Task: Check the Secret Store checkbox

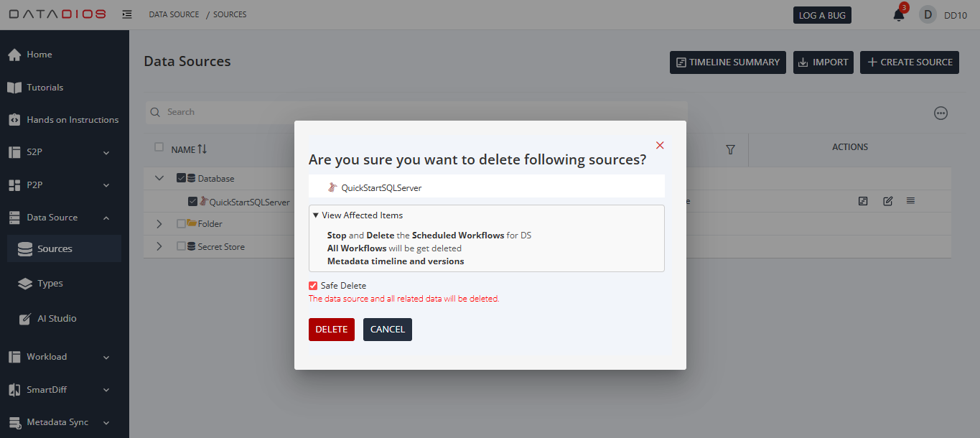Action: point(181,246)
